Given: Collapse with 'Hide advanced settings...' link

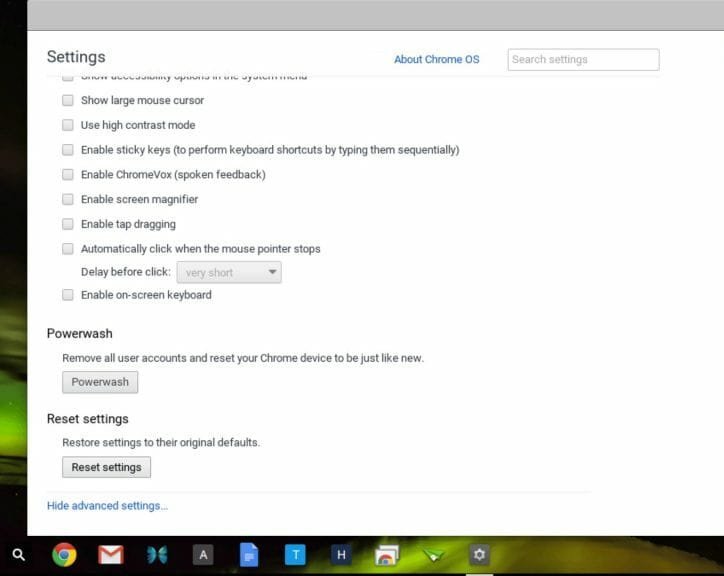Looking at the screenshot, I should point(107,506).
